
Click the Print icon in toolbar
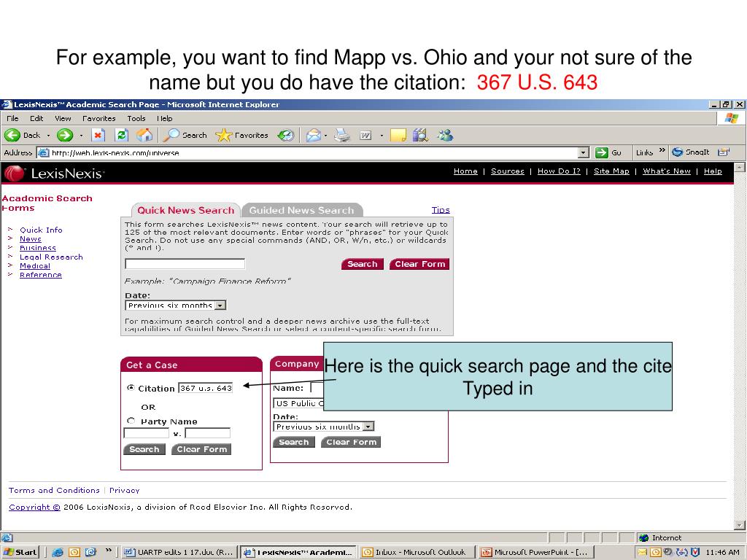click(341, 135)
